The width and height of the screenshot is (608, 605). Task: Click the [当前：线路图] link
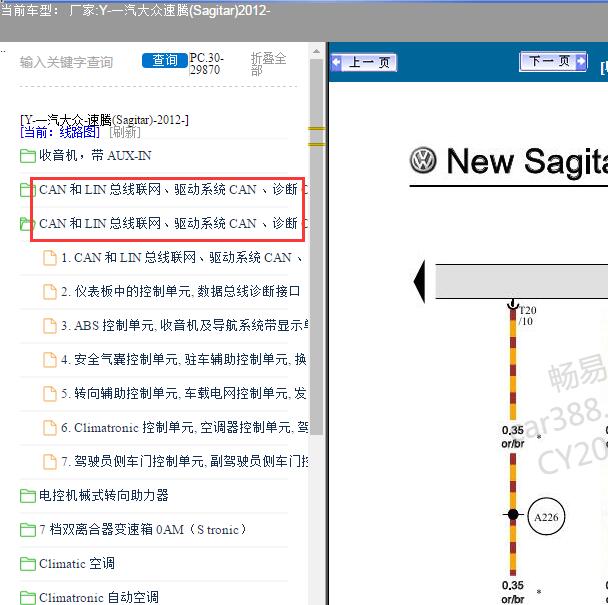point(60,133)
